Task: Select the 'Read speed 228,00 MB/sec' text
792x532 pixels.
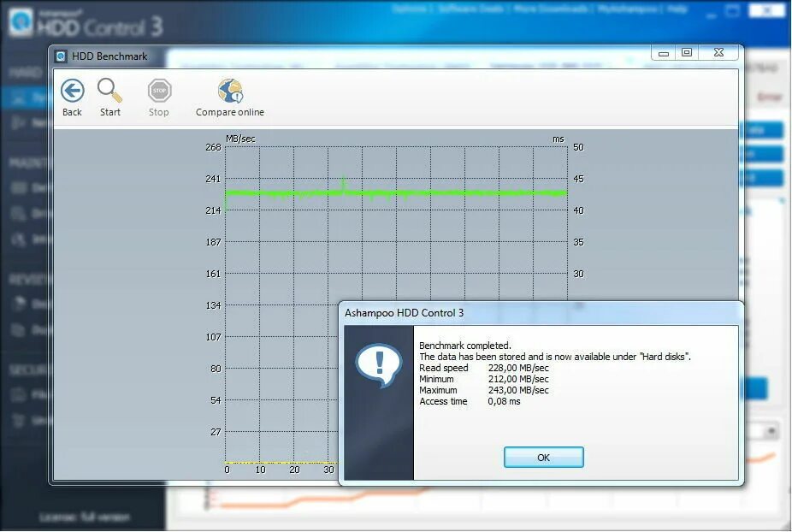Action: coord(484,368)
